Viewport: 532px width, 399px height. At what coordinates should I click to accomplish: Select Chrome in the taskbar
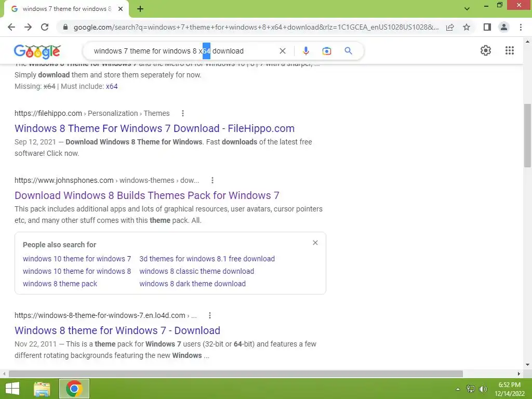(x=74, y=389)
